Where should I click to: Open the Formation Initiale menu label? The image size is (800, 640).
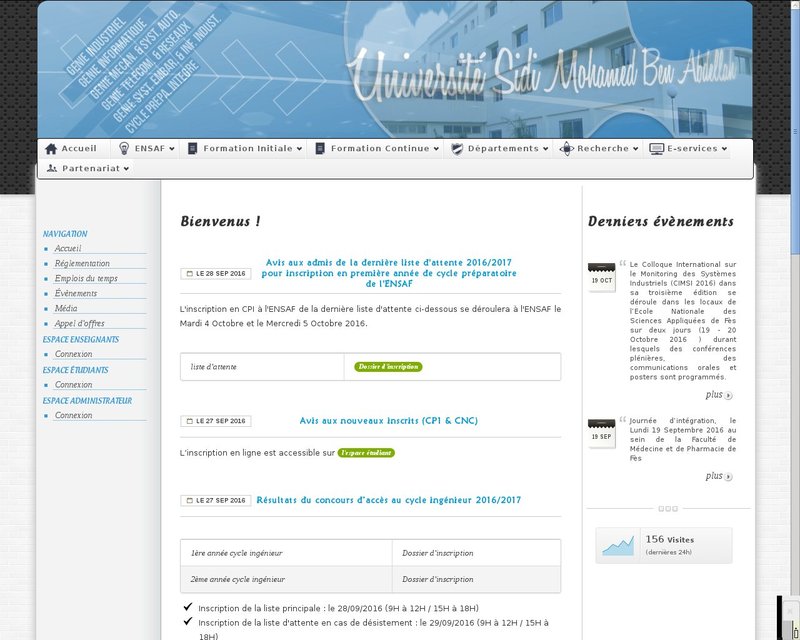click(248, 149)
